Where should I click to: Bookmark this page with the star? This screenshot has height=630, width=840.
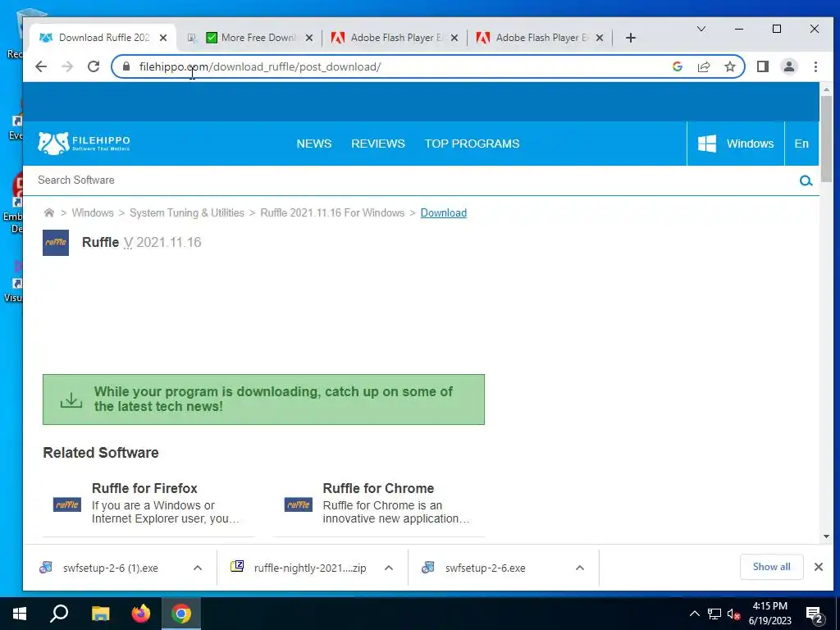pyautogui.click(x=729, y=66)
